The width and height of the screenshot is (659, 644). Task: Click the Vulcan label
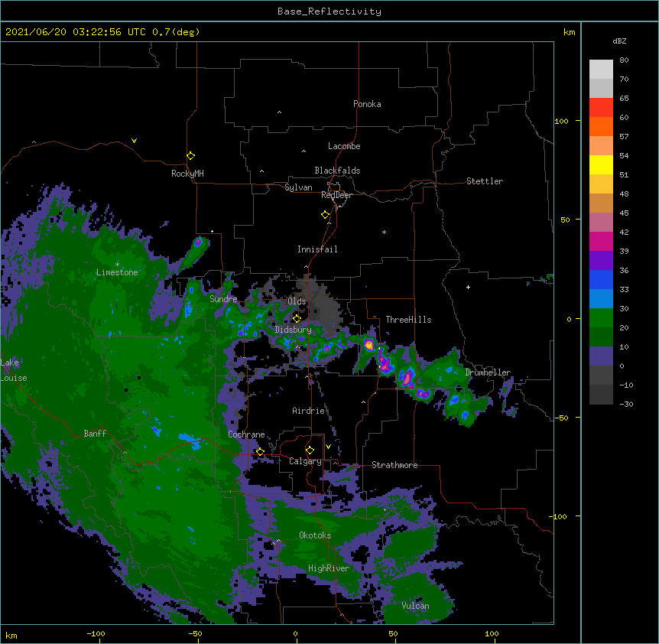click(x=415, y=606)
